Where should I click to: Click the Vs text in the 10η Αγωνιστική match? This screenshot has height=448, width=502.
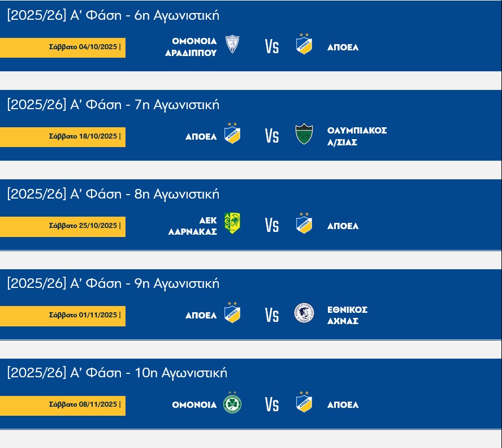pyautogui.click(x=272, y=404)
